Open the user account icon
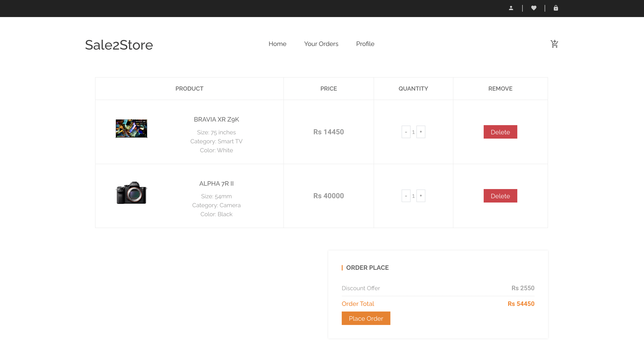Image resolution: width=644 pixels, height=353 pixels. tap(511, 8)
